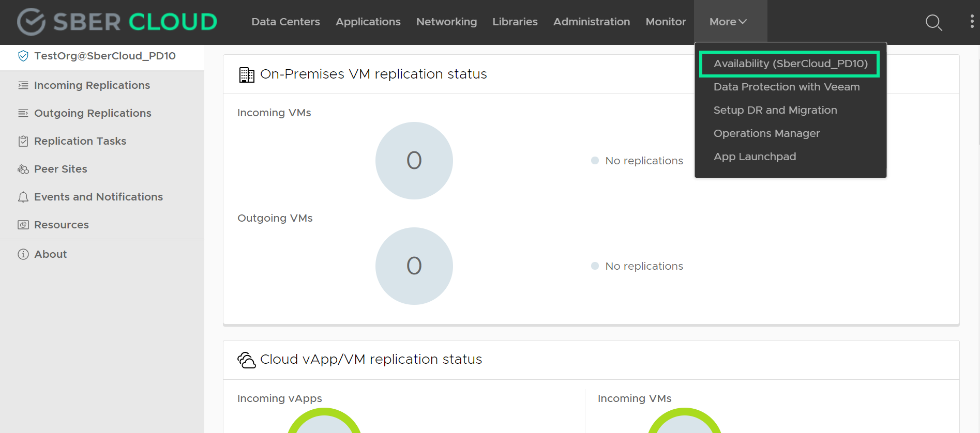Viewport: 980px width, 433px height.
Task: Click the 'Outgoing VMs' label
Action: click(275, 218)
